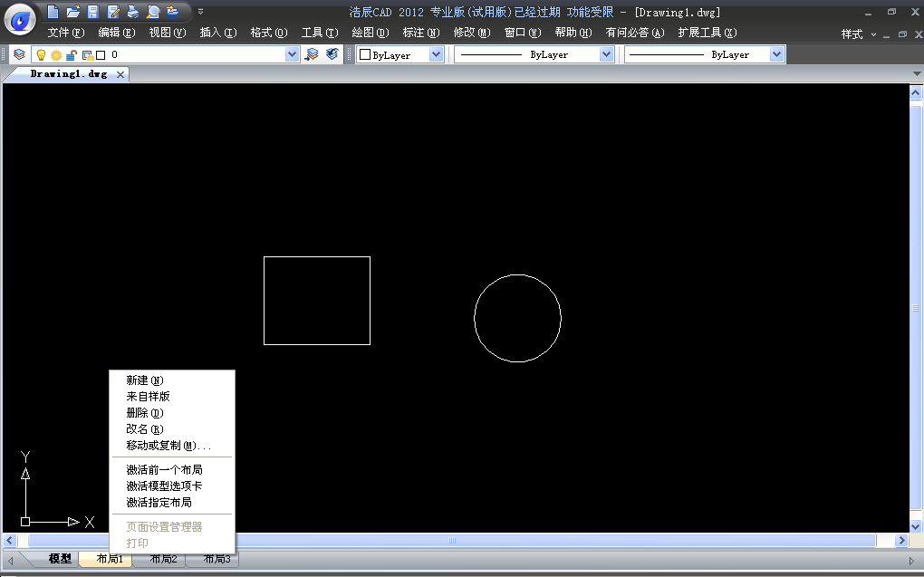Toggle layer 0 on/off lightbulb icon
The image size is (924, 577).
41,55
